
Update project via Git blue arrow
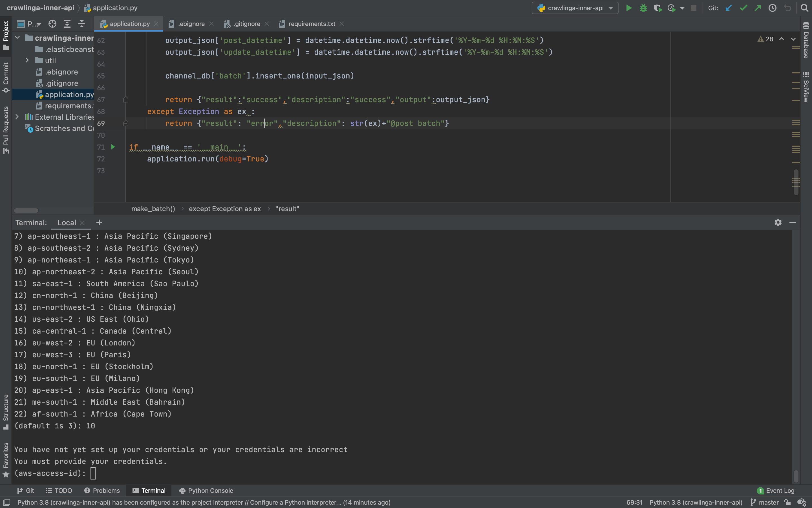click(x=729, y=8)
